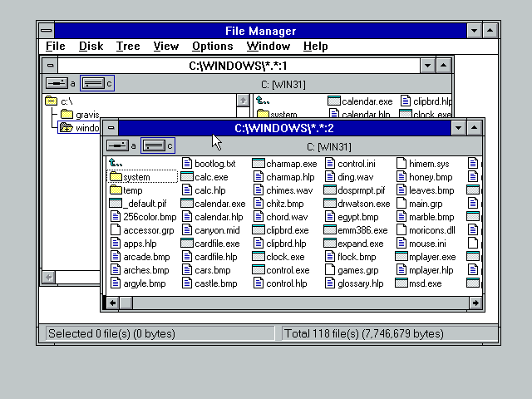532x399 pixels.
Task: Select drive C icon in window 2
Action: click(x=154, y=146)
